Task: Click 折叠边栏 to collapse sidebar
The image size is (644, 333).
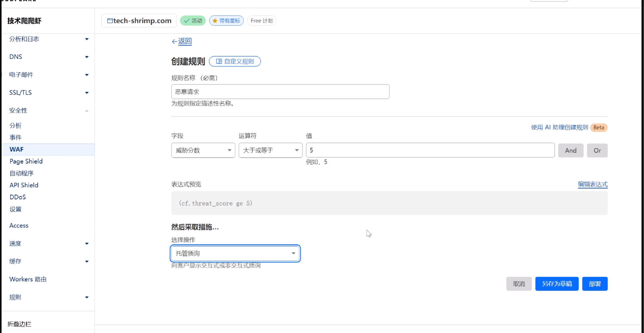Action: (19, 324)
